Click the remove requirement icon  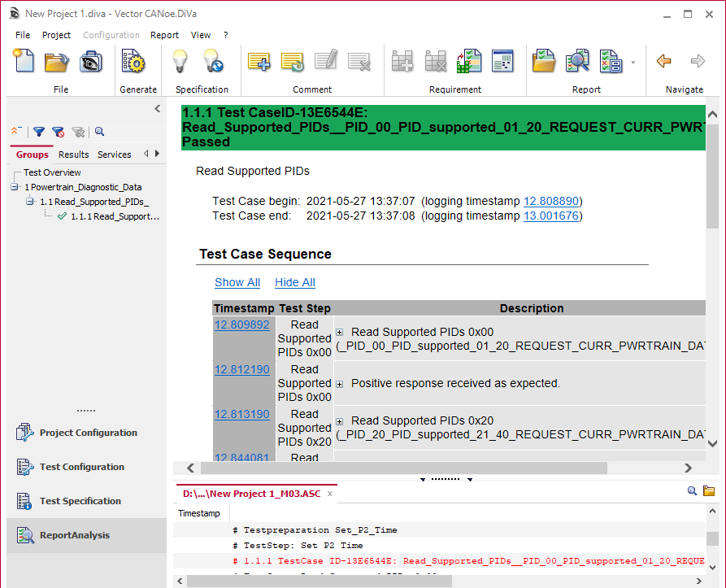(x=436, y=61)
